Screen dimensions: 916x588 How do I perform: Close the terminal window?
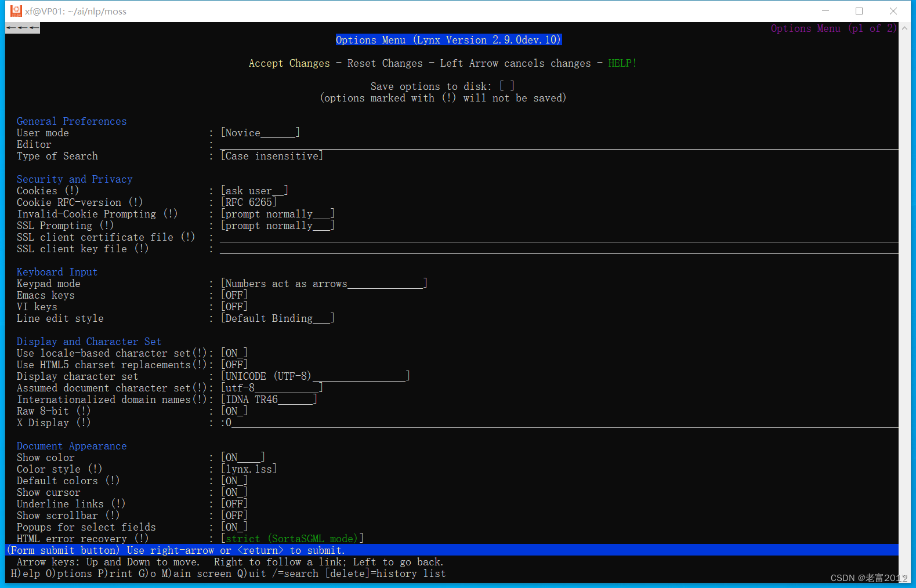click(893, 11)
